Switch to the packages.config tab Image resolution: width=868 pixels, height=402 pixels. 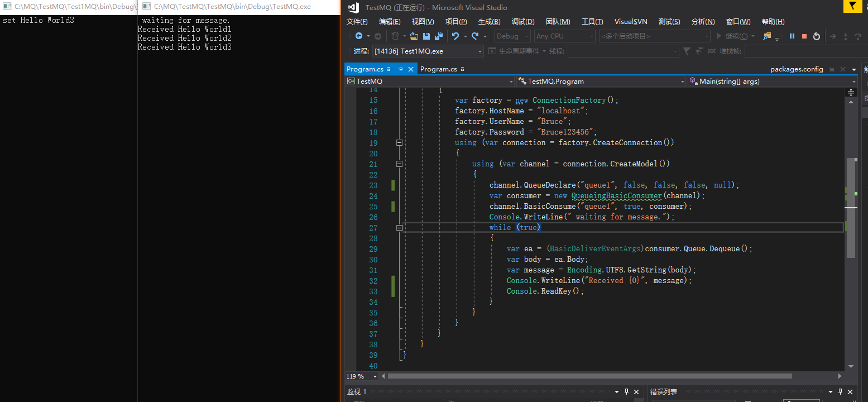pyautogui.click(x=797, y=69)
